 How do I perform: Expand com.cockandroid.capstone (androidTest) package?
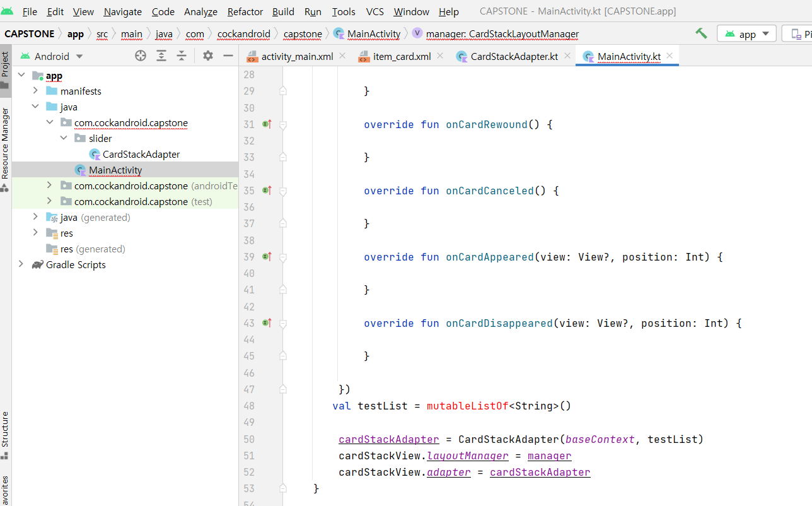point(50,185)
